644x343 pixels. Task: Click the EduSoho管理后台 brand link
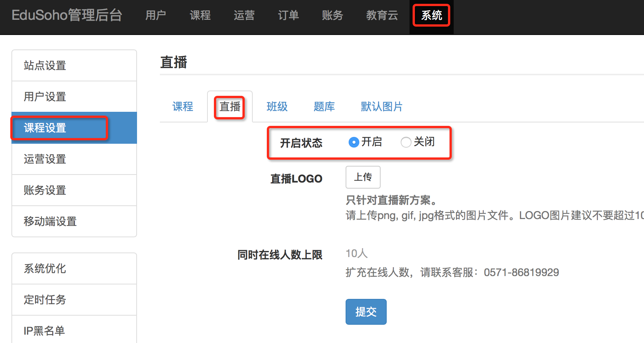pyautogui.click(x=67, y=16)
